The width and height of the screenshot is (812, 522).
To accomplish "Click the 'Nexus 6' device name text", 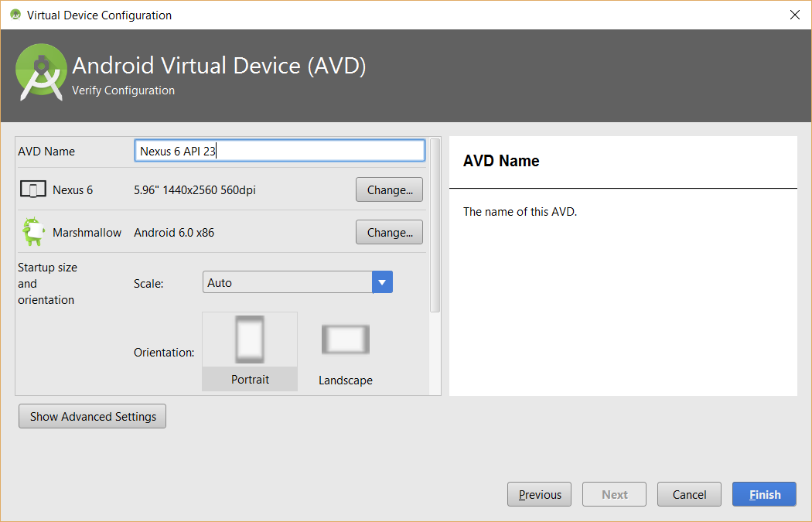I will (73, 190).
